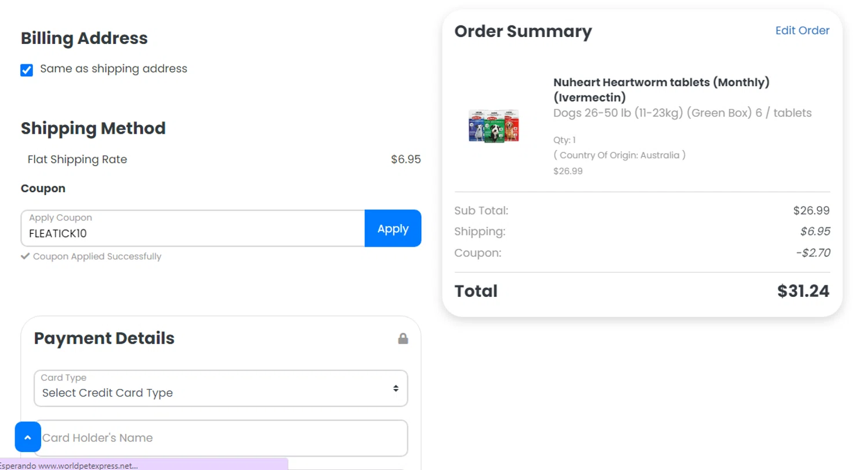
Task: Click the $6.95 Shipping value in Order Summary
Action: 815,232
